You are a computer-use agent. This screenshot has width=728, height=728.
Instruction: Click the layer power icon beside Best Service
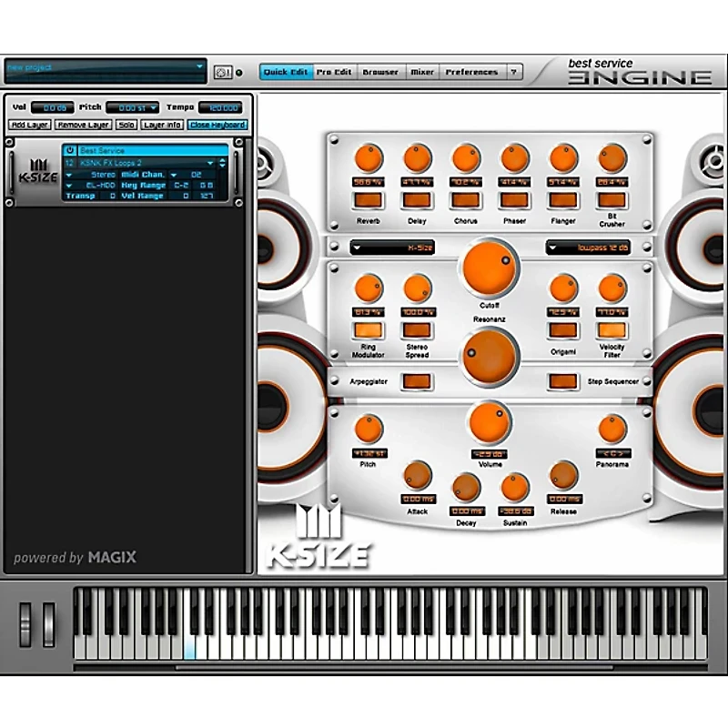69,151
